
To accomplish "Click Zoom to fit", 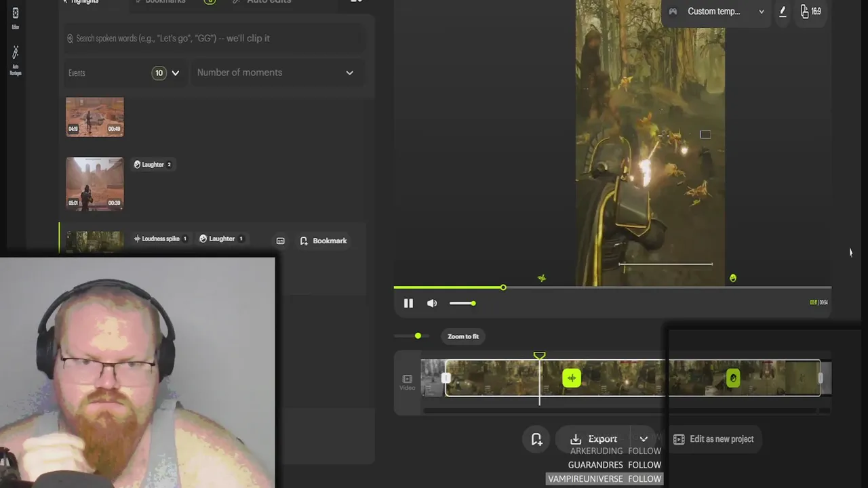I will coord(463,336).
